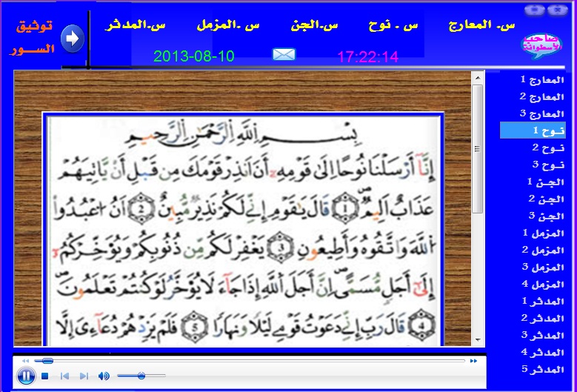Image resolution: width=577 pixels, height=392 pixels.
Task: Click the vertical scrollbar thumb
Action: click(478, 149)
